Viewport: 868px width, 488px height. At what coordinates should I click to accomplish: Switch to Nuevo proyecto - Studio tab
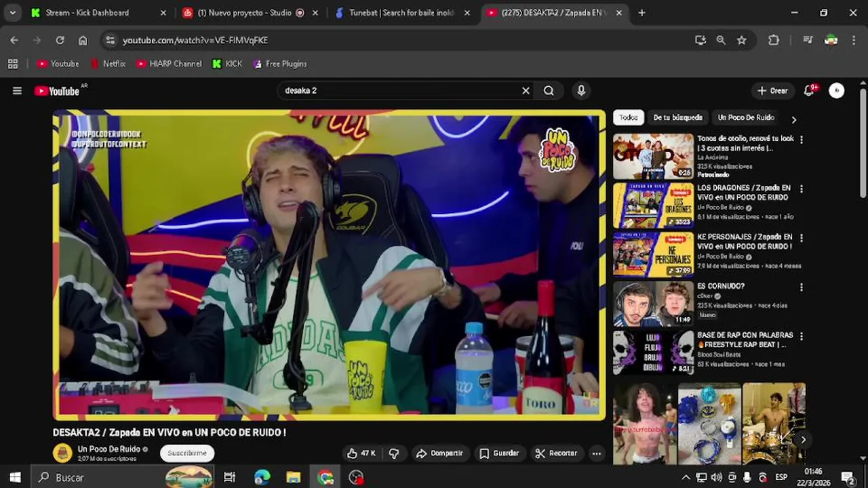click(244, 13)
